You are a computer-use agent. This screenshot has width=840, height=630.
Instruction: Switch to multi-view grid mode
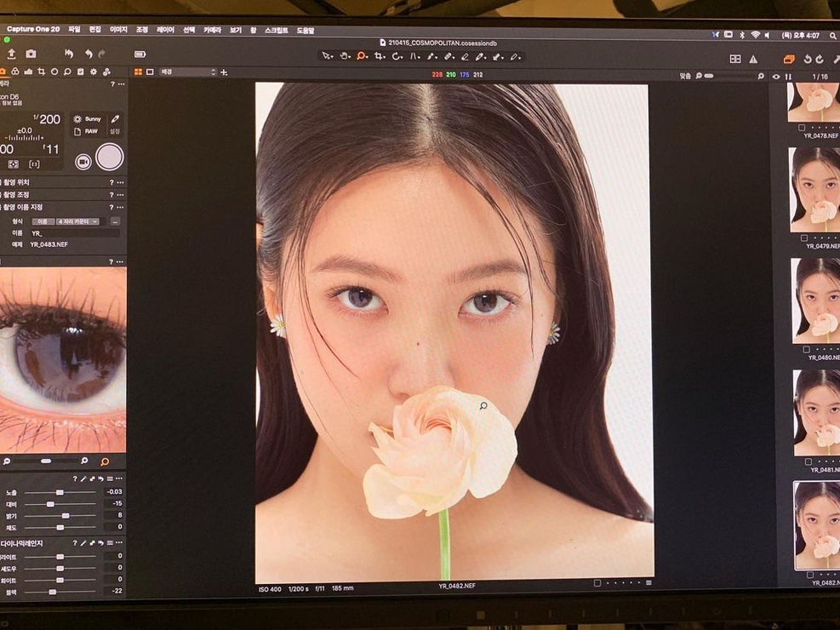coord(138,72)
